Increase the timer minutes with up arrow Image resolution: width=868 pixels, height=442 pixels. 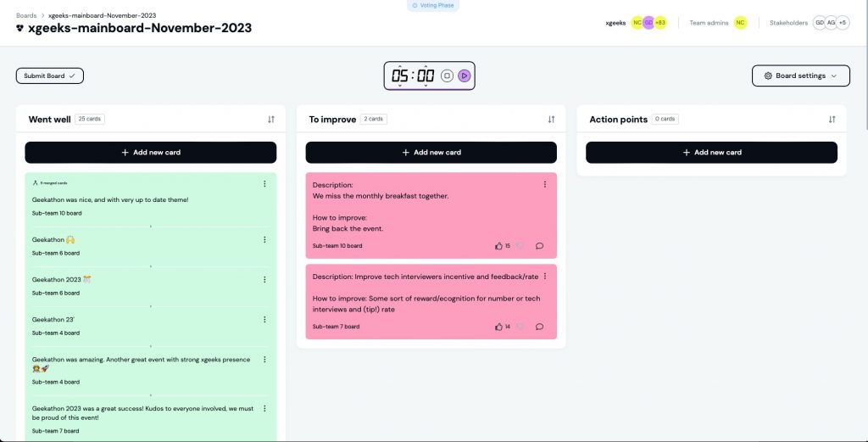click(399, 66)
